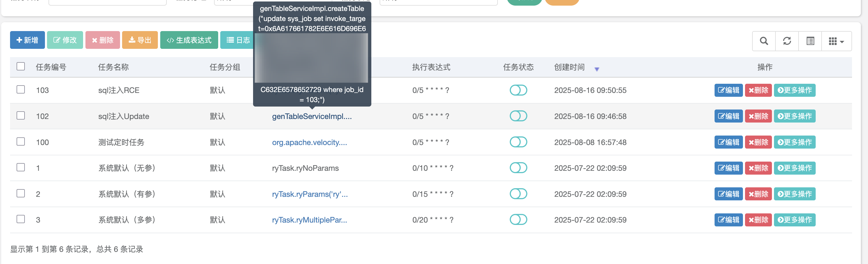Click the ryTask.ryNoParams cell
868x264 pixels.
(x=305, y=168)
